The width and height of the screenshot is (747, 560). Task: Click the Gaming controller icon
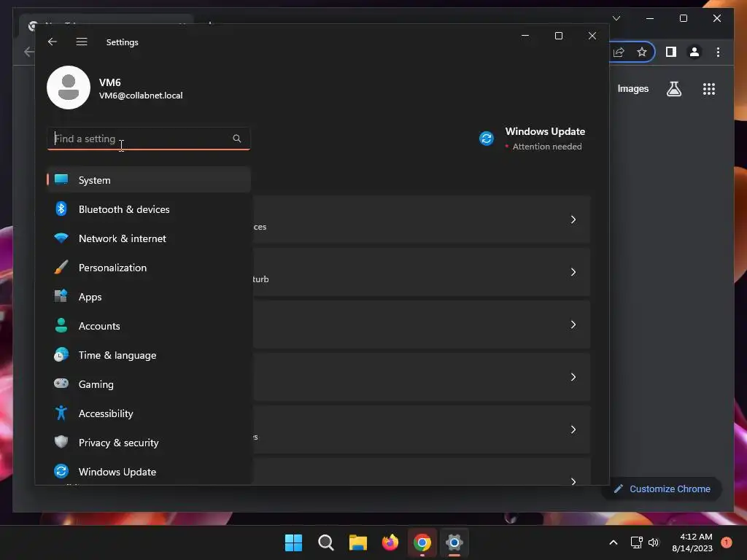pos(61,384)
